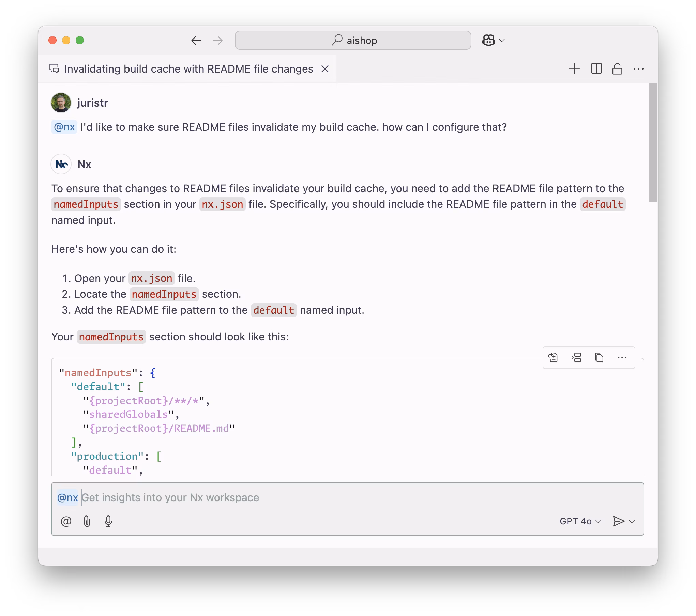Send the chat message
This screenshot has height=616, width=696.
pyautogui.click(x=618, y=521)
